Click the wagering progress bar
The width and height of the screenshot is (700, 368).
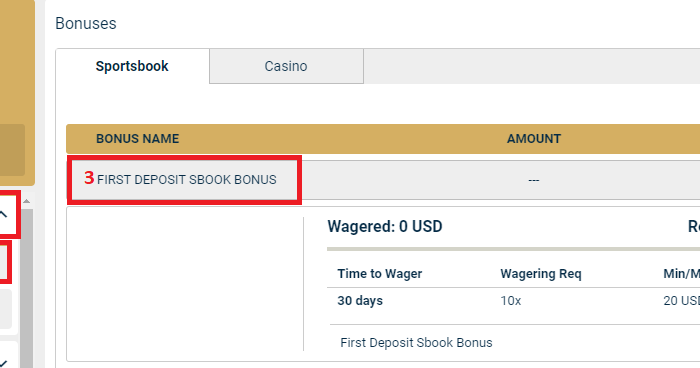coord(513,249)
